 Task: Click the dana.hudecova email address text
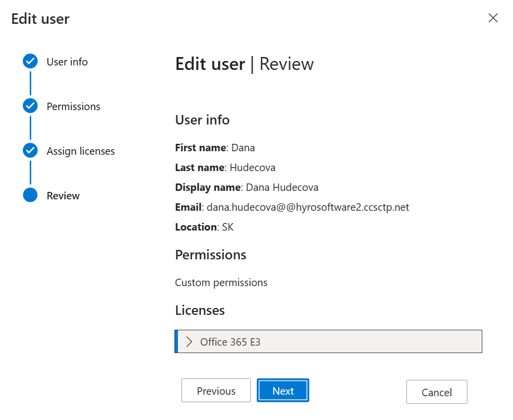coord(306,207)
